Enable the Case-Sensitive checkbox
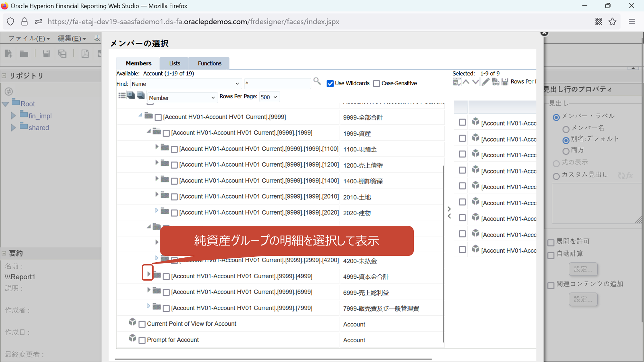This screenshot has height=362, width=644. tap(376, 84)
